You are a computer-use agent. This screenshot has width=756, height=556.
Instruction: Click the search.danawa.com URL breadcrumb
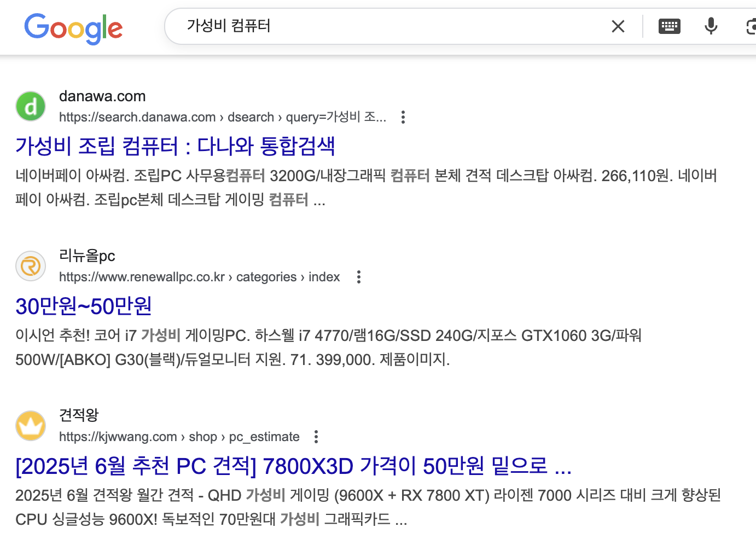(223, 117)
